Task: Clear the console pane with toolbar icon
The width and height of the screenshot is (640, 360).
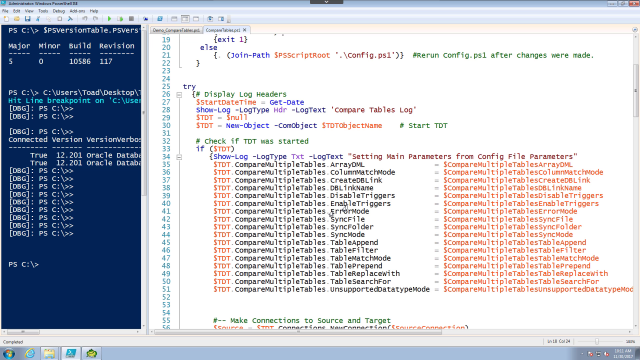Action: [x=70, y=19]
